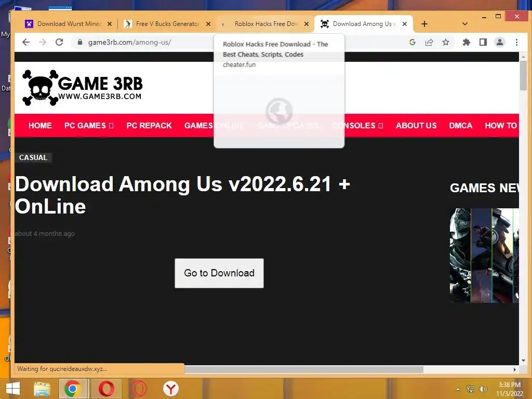Go back to the previous page
Viewport: 532px width, 399px height.
[26, 42]
